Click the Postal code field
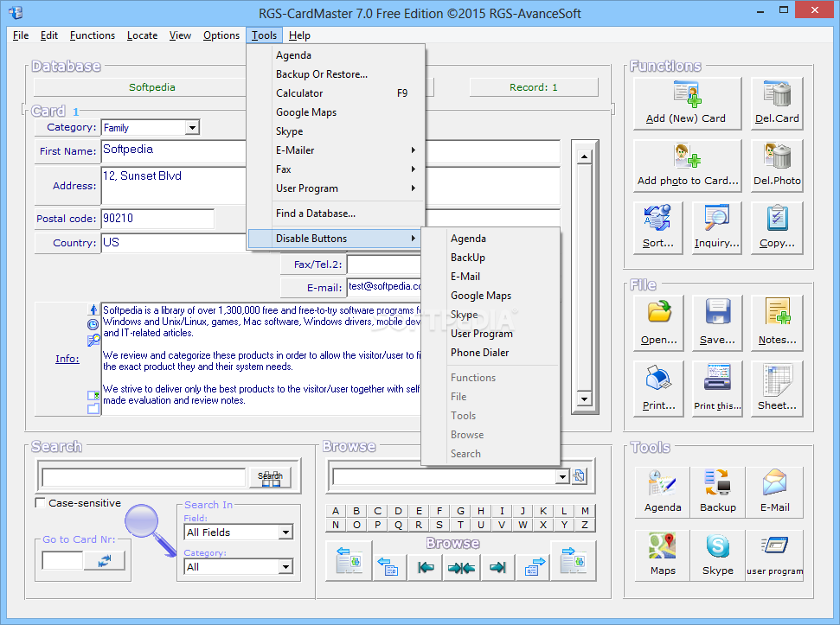This screenshot has width=840, height=625. point(157,219)
